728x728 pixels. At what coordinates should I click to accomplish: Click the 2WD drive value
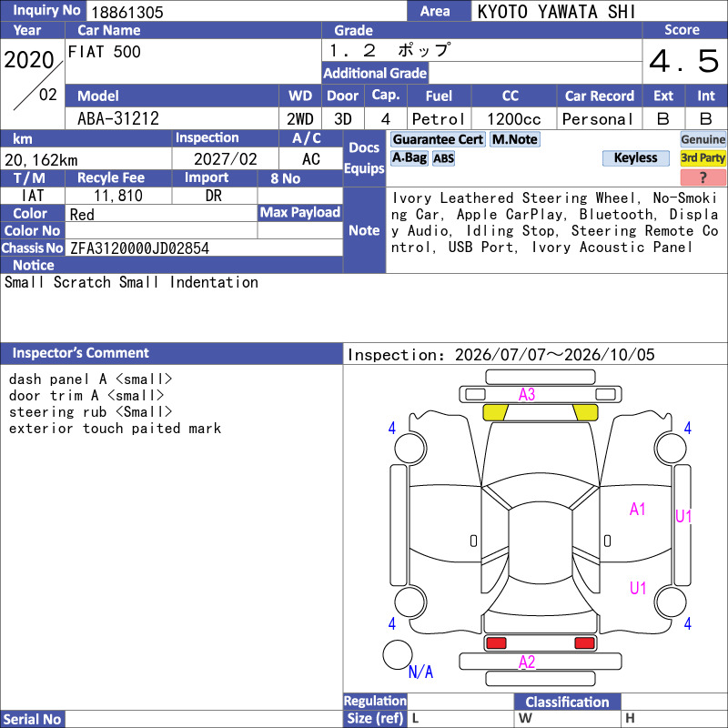pos(300,119)
